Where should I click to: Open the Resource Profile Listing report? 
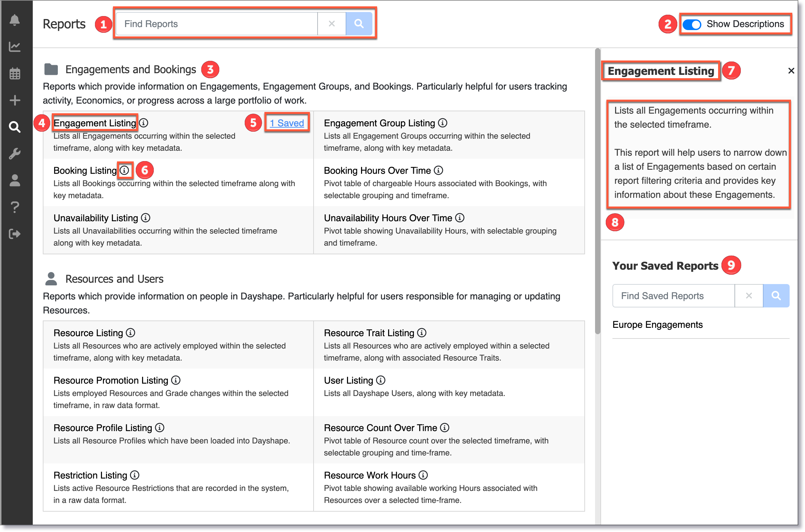coord(103,428)
